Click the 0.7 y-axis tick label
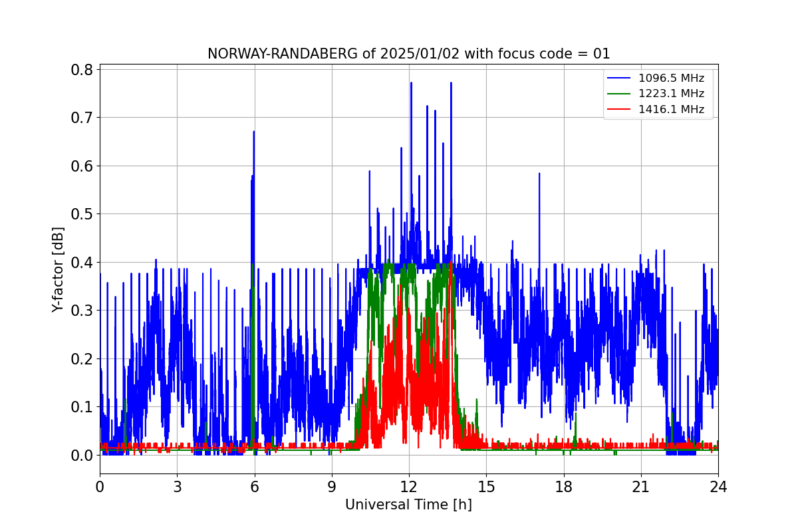798x532 pixels. pyautogui.click(x=82, y=118)
